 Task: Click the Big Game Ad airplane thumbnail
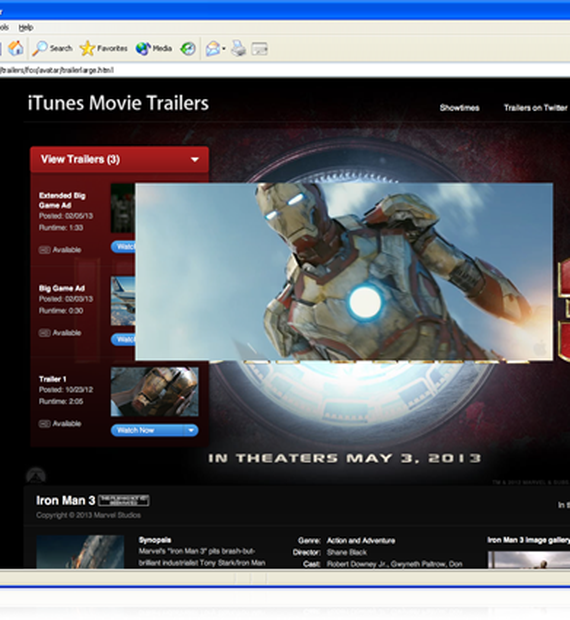pos(123,301)
